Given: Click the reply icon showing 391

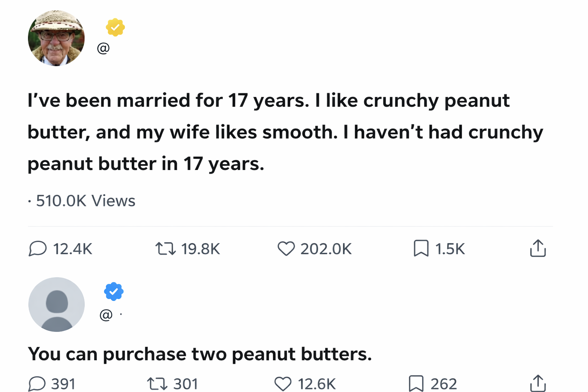Looking at the screenshot, I should (x=37, y=383).
